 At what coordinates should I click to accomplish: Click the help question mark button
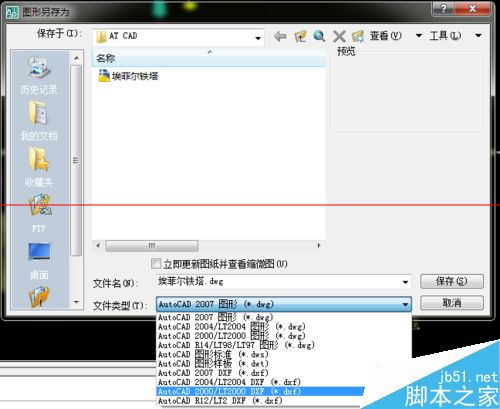[443, 9]
